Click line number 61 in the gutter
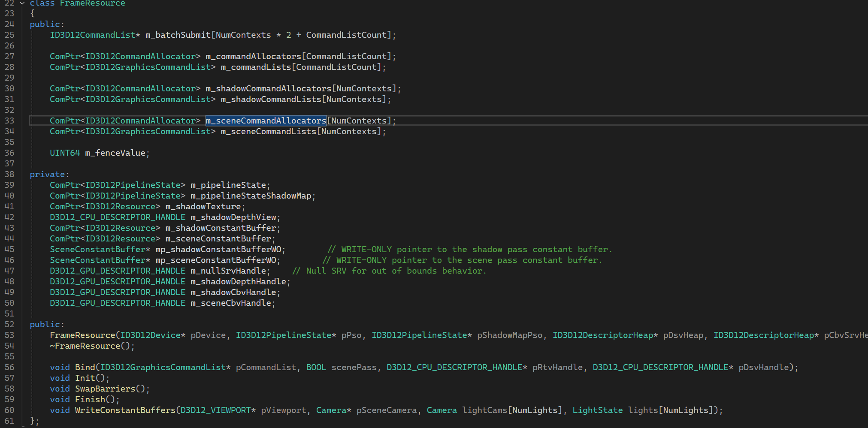 (9, 421)
